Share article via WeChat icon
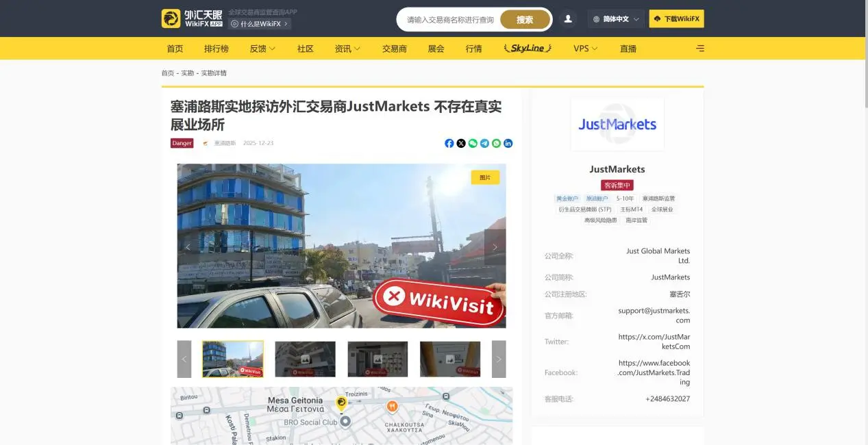868x445 pixels. point(473,143)
